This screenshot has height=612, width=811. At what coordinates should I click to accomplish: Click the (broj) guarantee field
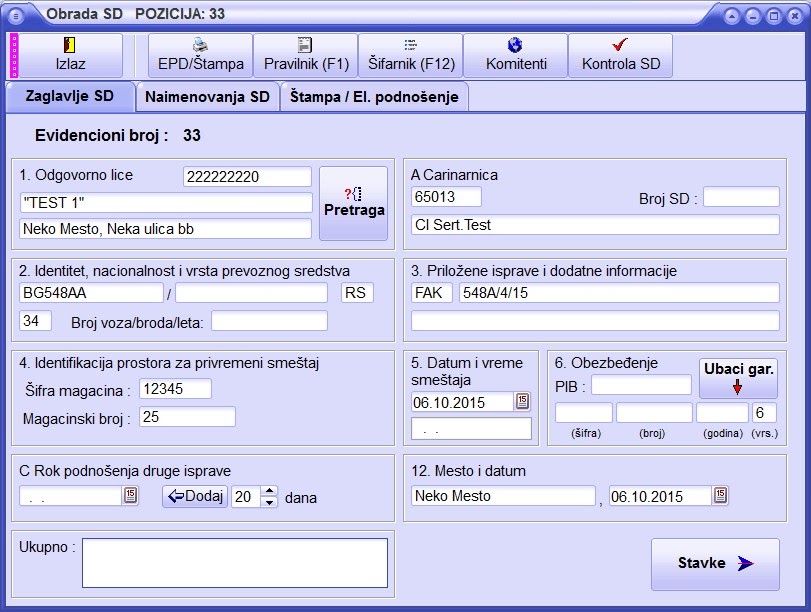[x=654, y=413]
